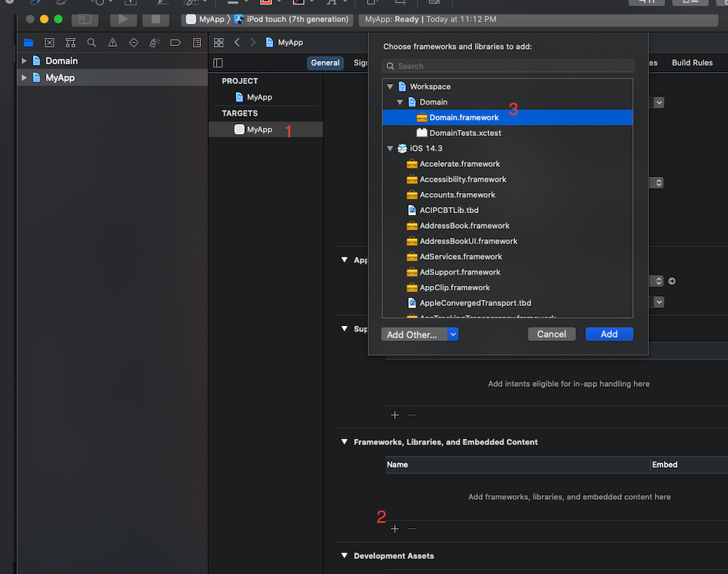Select MyApp under TARGETS
The image size is (728, 574).
tap(266, 129)
